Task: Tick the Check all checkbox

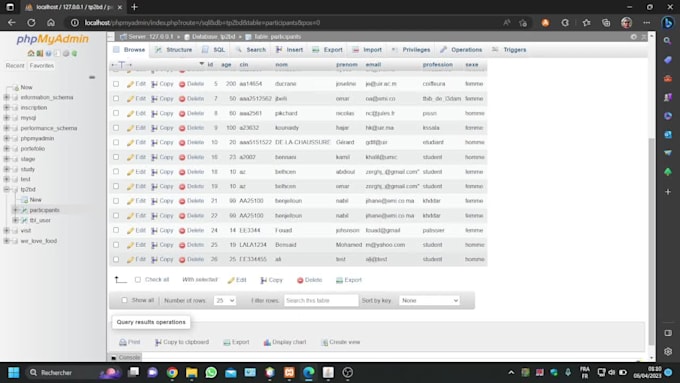Action: (x=138, y=280)
